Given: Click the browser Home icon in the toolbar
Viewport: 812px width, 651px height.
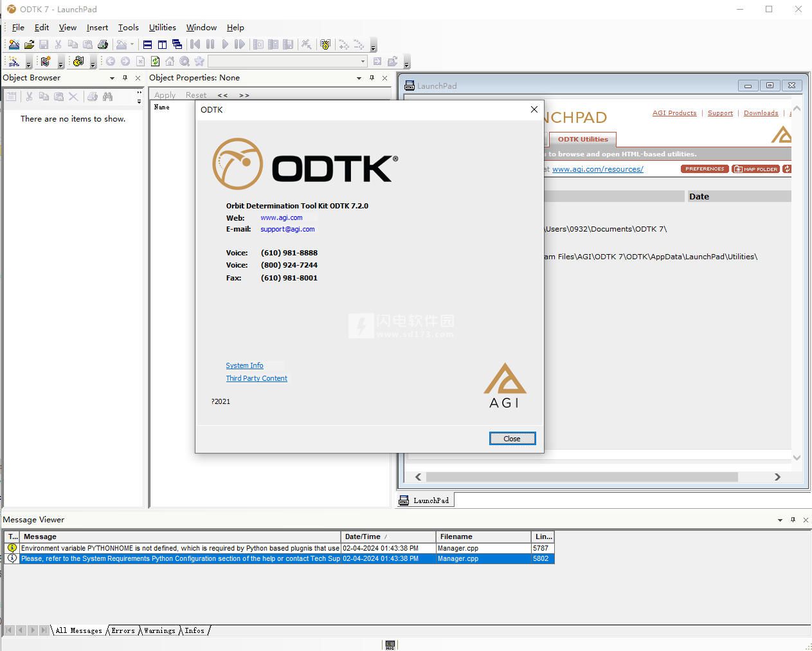Looking at the screenshot, I should point(170,61).
